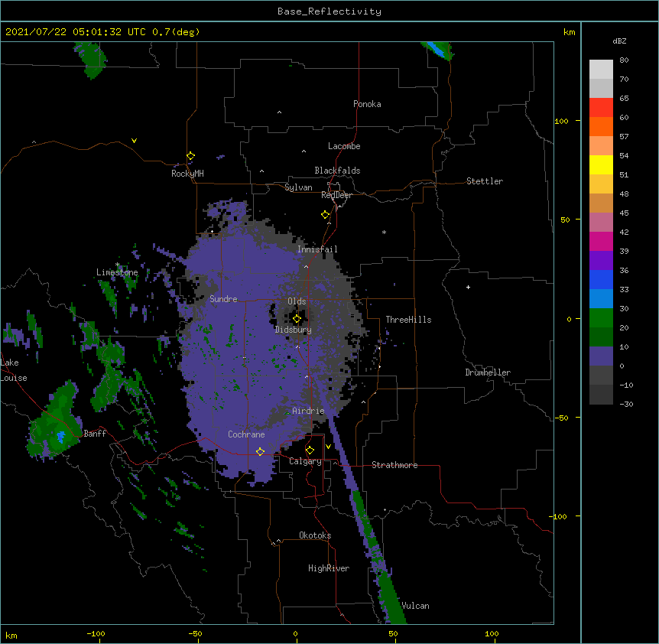Pick the purple 36-39 dBZ legend swatch

601,261
